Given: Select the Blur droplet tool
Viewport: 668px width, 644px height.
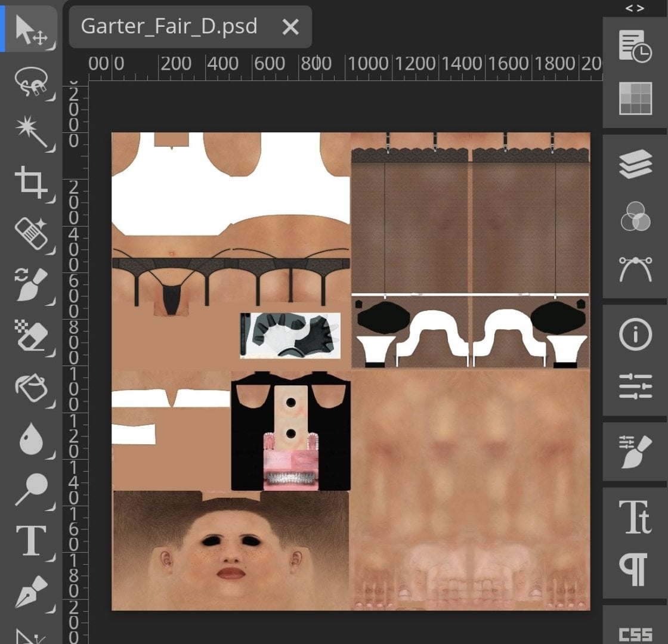Looking at the screenshot, I should coord(31,438).
